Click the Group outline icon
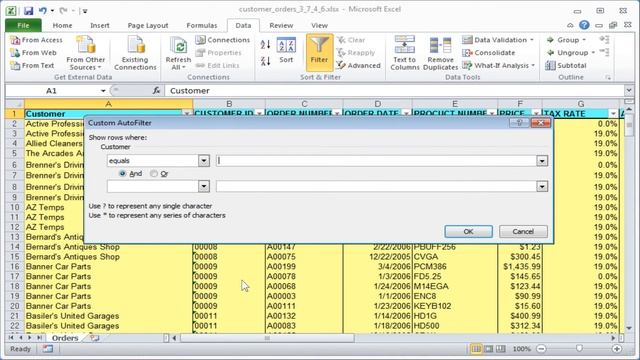Viewport: 640px width, 360px height. coord(550,40)
